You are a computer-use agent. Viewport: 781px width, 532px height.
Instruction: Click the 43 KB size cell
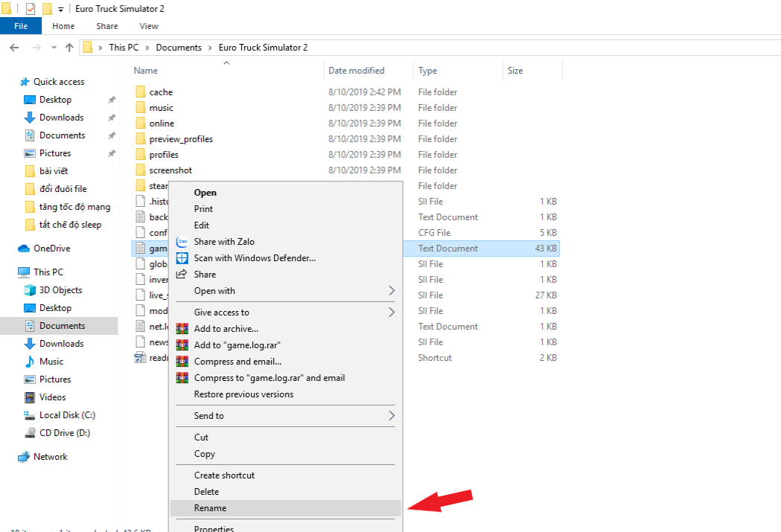546,249
